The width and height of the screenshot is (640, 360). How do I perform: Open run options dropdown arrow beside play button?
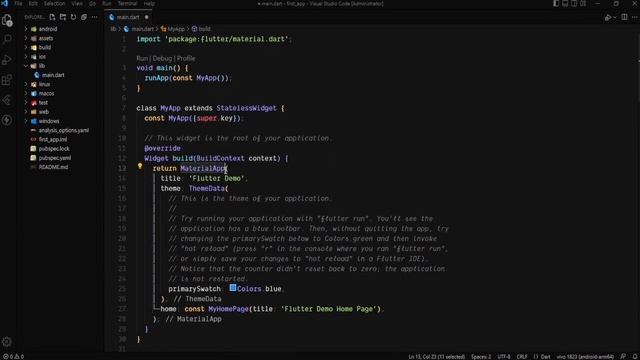click(x=615, y=18)
